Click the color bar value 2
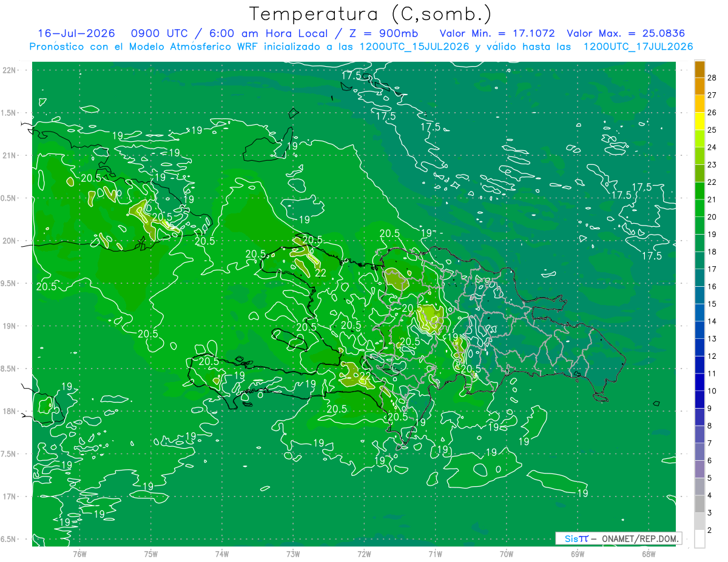This screenshot has width=728, height=562. click(710, 530)
